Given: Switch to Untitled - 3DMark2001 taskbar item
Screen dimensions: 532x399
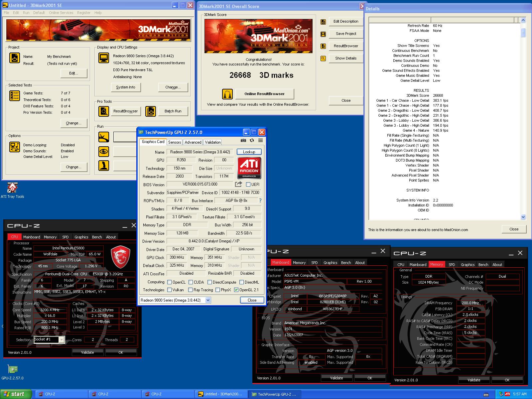Looking at the screenshot, I should pyautogui.click(x=221, y=394).
